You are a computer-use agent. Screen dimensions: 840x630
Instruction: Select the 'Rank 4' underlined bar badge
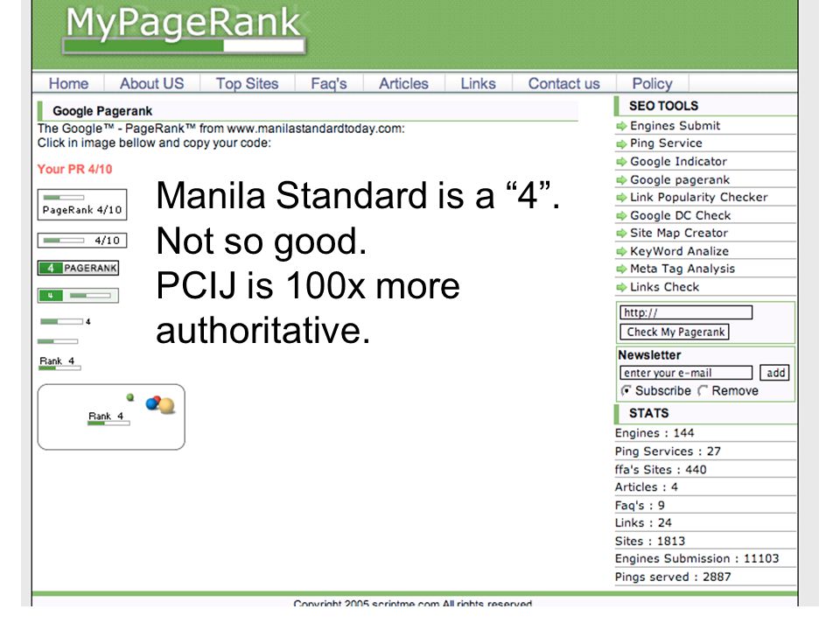click(60, 363)
